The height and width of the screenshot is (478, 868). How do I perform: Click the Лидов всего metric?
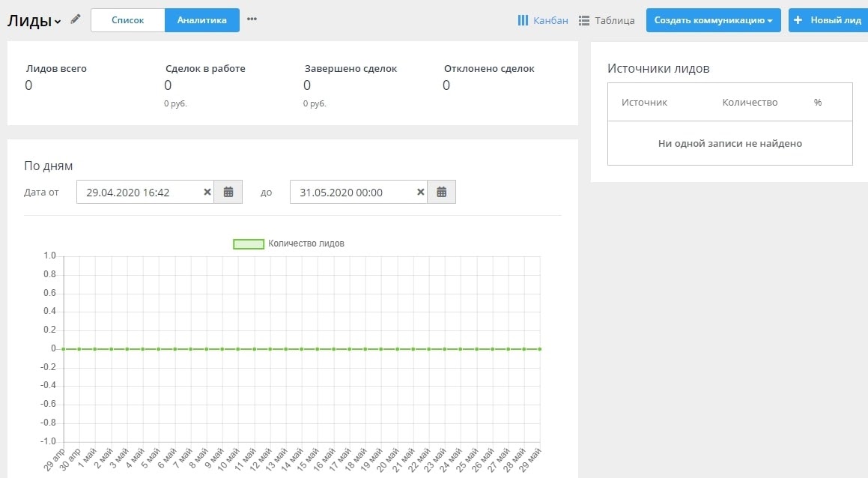[x=56, y=69]
